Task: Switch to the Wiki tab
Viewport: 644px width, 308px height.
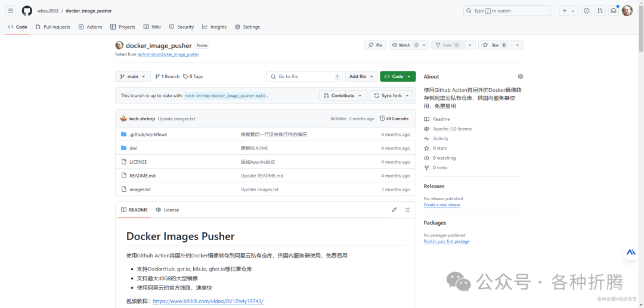Action: coord(152,27)
